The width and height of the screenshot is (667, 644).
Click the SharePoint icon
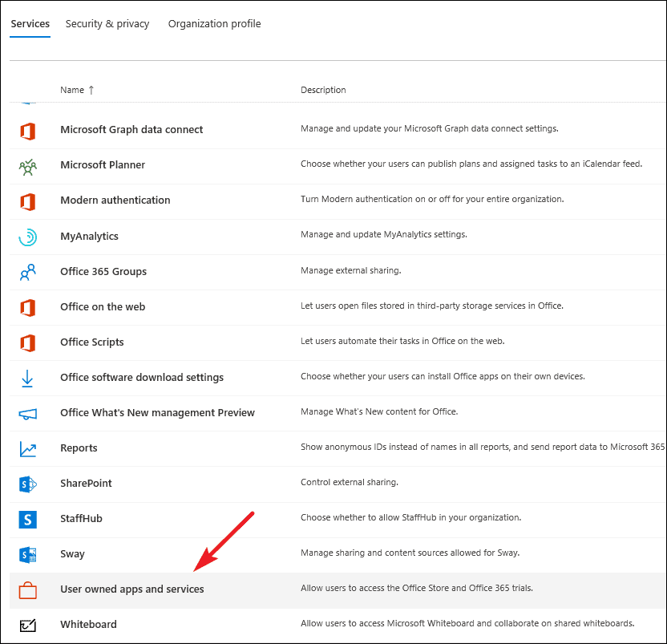(x=27, y=484)
